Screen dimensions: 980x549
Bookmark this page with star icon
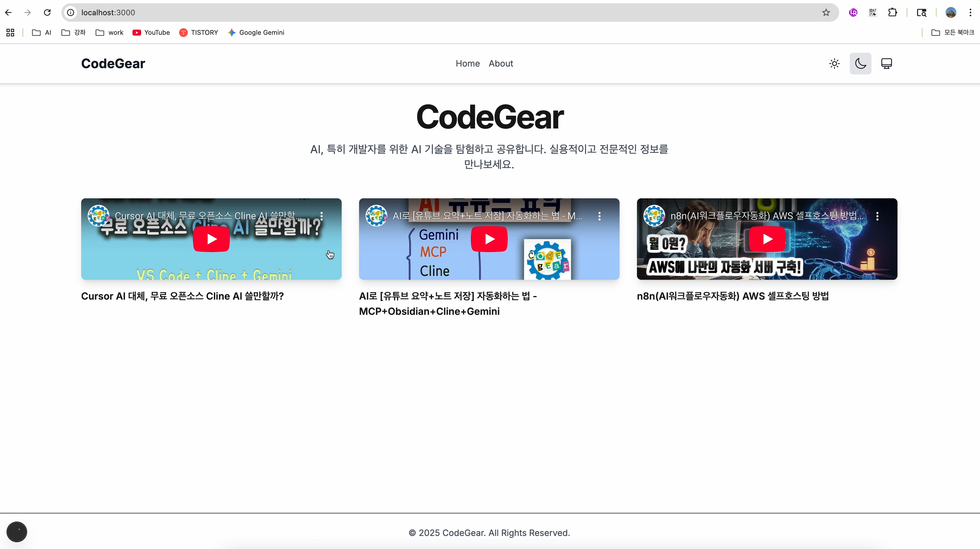(826, 12)
